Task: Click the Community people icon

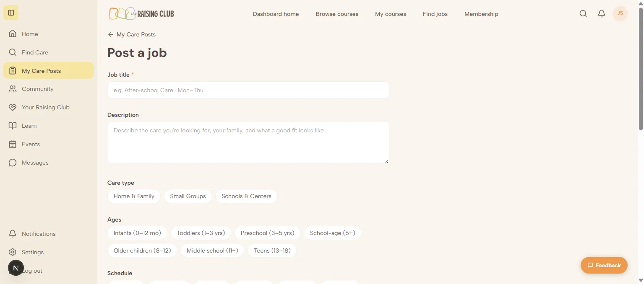Action: (x=13, y=89)
